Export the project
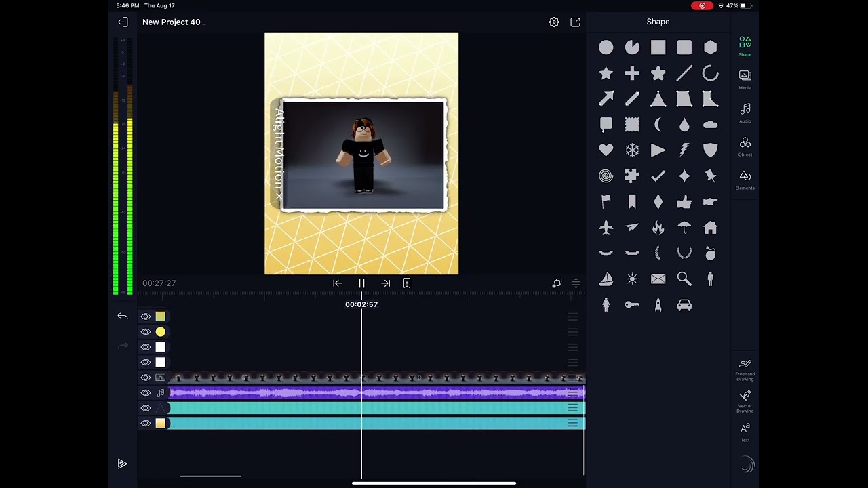This screenshot has width=868, height=488. click(x=575, y=22)
